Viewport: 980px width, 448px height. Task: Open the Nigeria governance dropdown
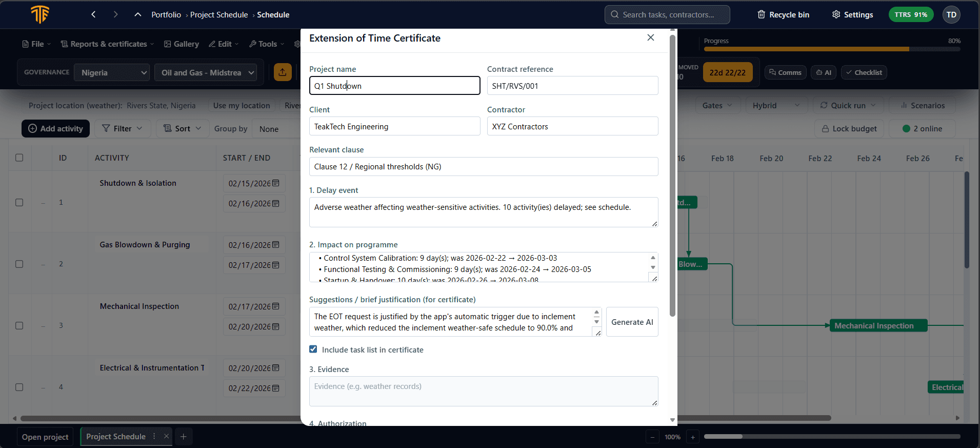tap(112, 73)
